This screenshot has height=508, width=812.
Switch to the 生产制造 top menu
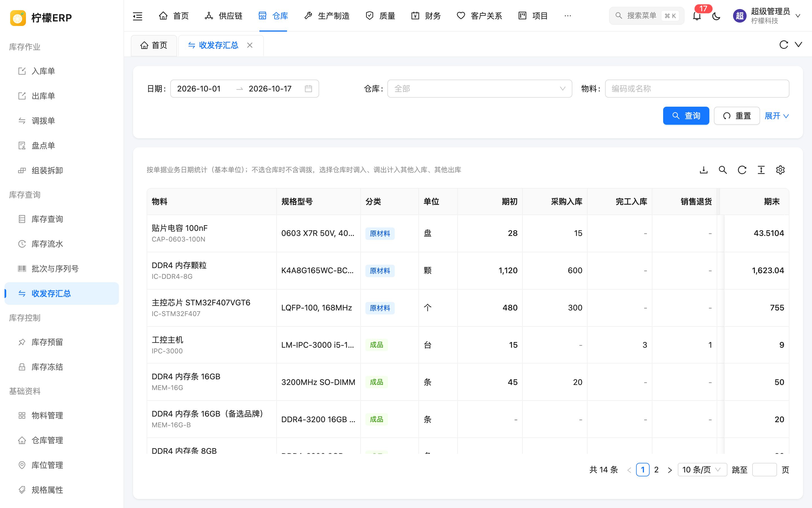327,16
